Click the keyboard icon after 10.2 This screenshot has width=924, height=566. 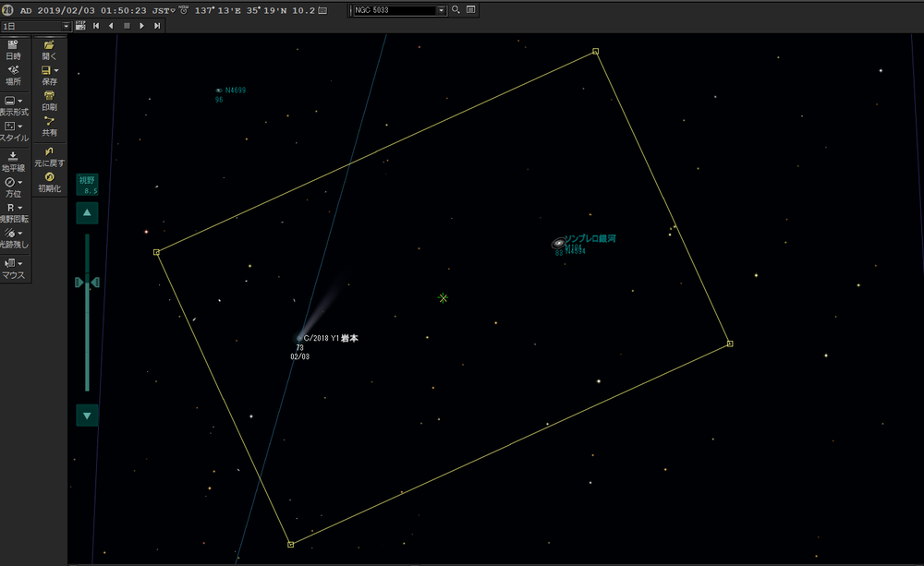tap(322, 10)
